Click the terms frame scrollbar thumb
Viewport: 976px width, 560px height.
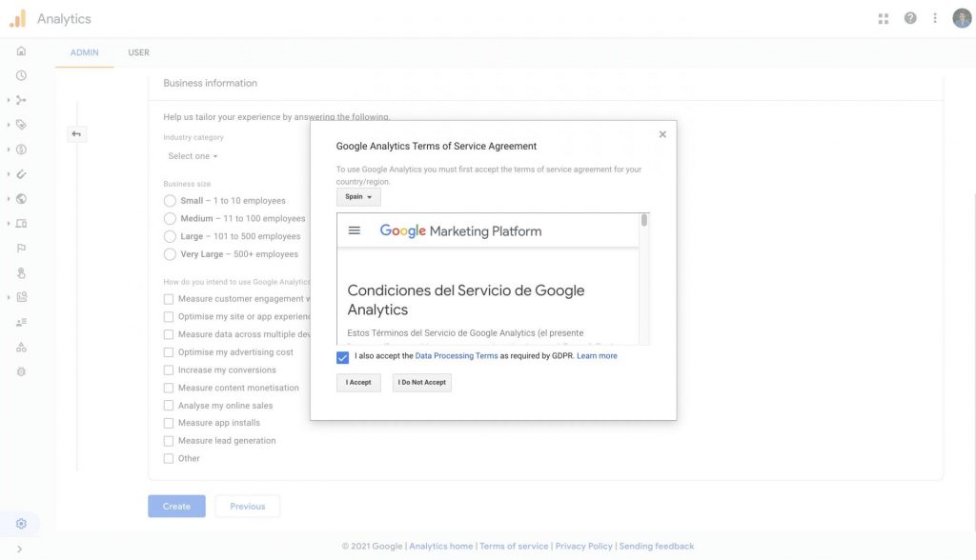644,220
